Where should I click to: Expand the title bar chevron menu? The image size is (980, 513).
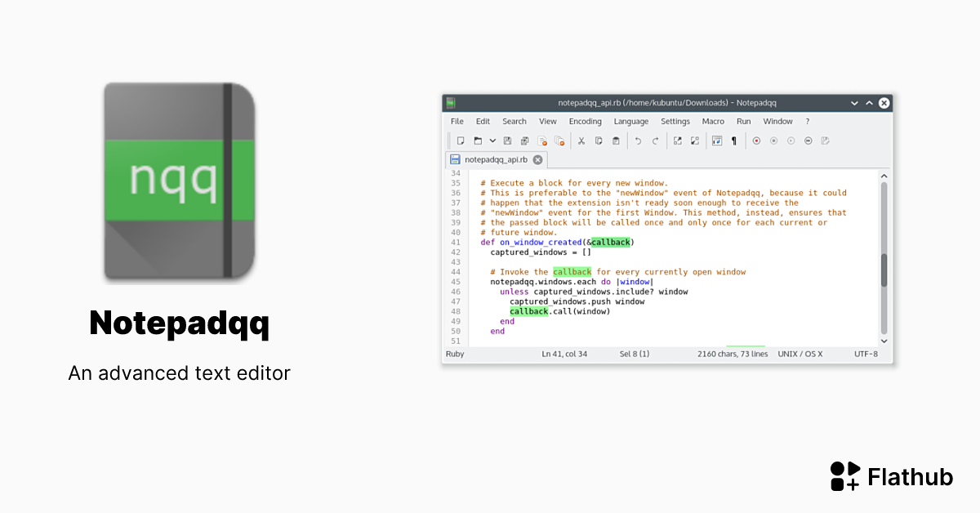coord(853,102)
